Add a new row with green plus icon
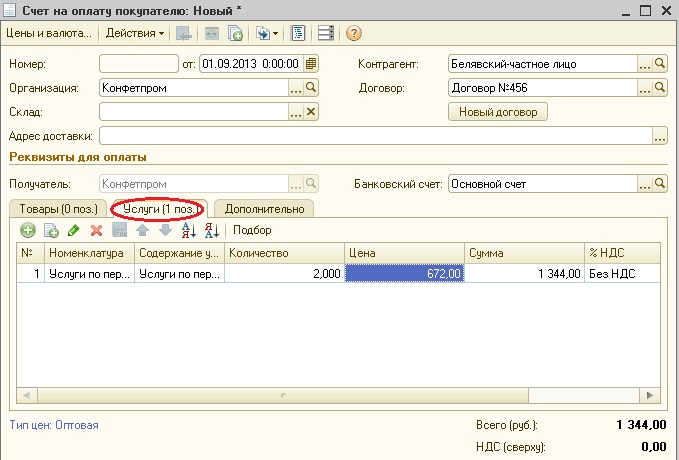This screenshot has height=460, width=679. click(28, 230)
